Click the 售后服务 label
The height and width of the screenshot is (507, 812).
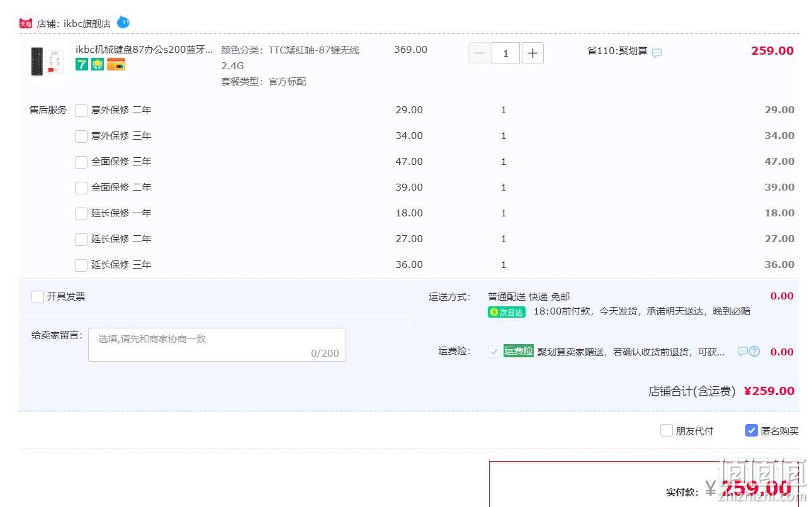coord(48,110)
